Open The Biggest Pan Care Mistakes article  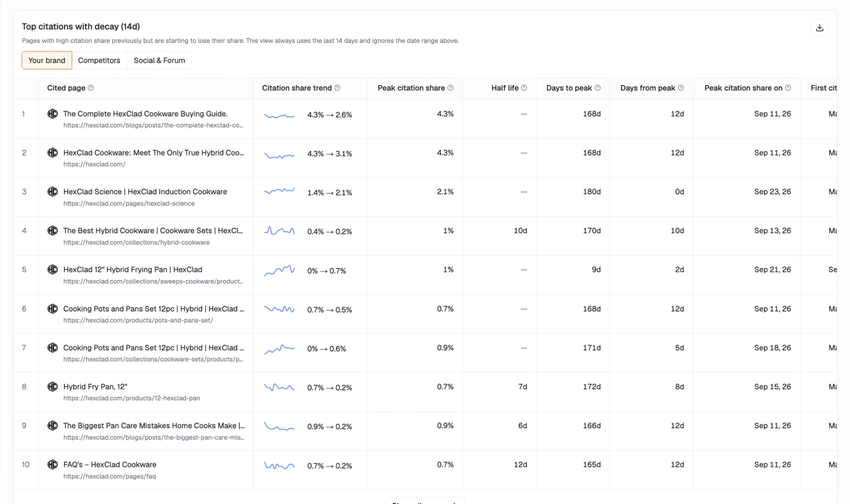154,425
